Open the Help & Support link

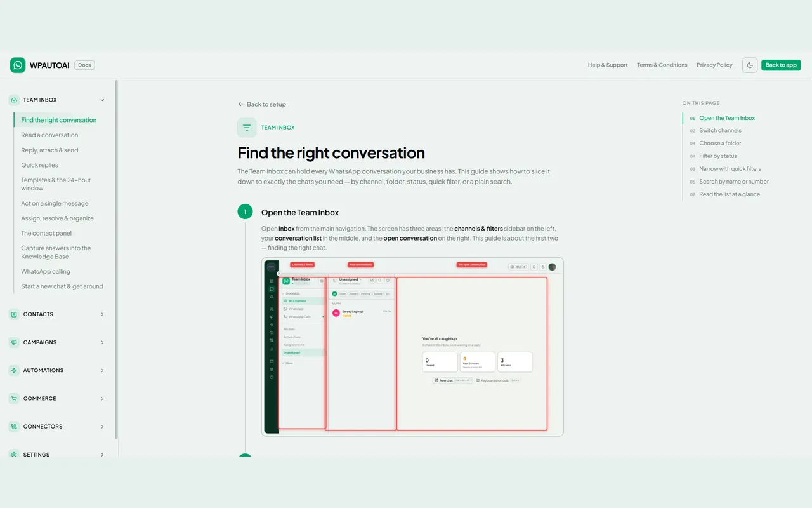608,65
